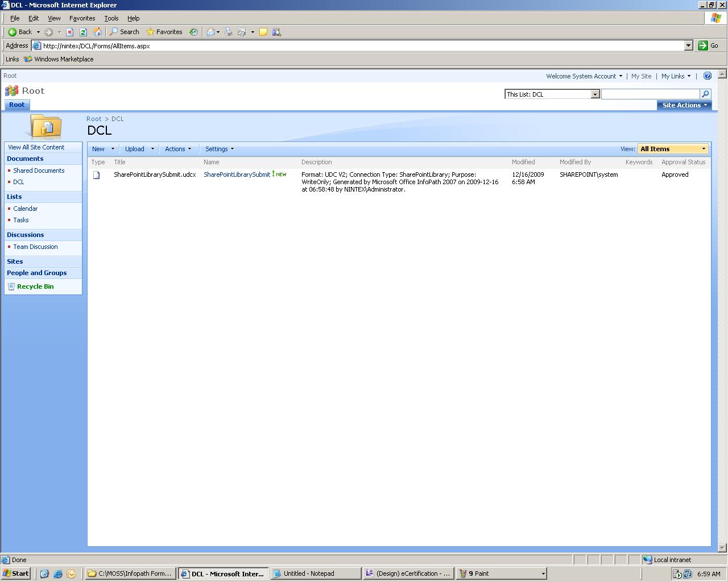This screenshot has width=728, height=582.
Task: Open the Back button history dropdown arrow
Action: (38, 32)
